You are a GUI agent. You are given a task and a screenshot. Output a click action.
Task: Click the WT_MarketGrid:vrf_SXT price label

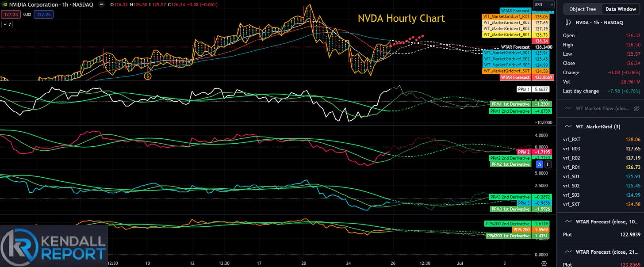(506, 71)
